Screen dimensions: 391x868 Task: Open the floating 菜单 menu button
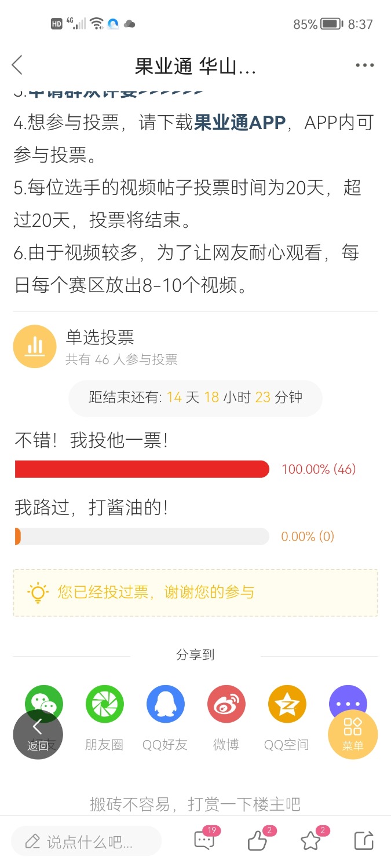click(353, 734)
